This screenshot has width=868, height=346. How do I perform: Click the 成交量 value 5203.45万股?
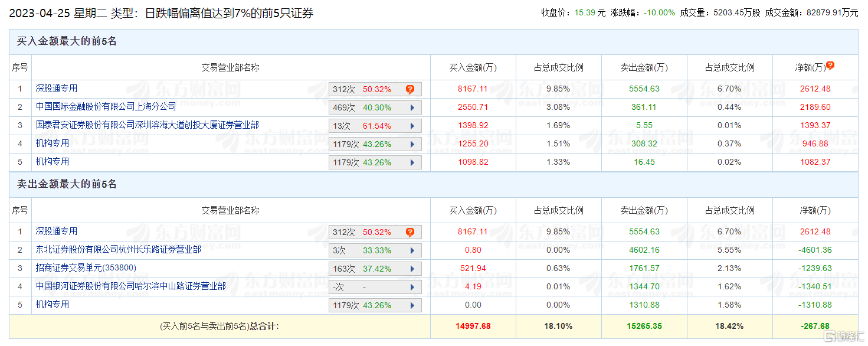(736, 12)
